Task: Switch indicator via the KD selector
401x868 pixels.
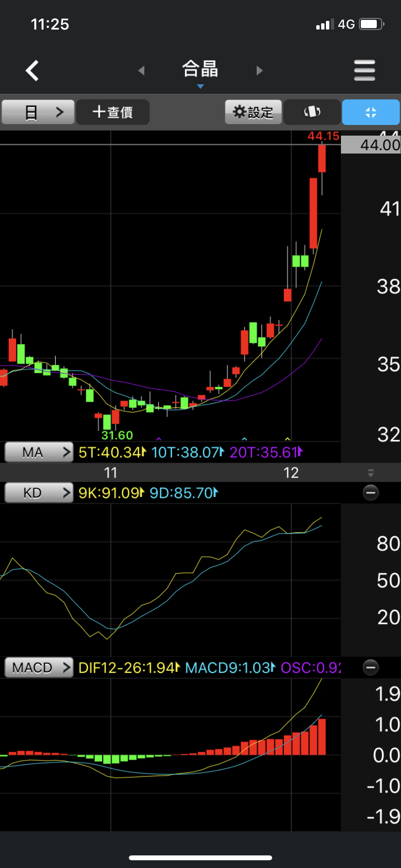Action: [x=39, y=493]
